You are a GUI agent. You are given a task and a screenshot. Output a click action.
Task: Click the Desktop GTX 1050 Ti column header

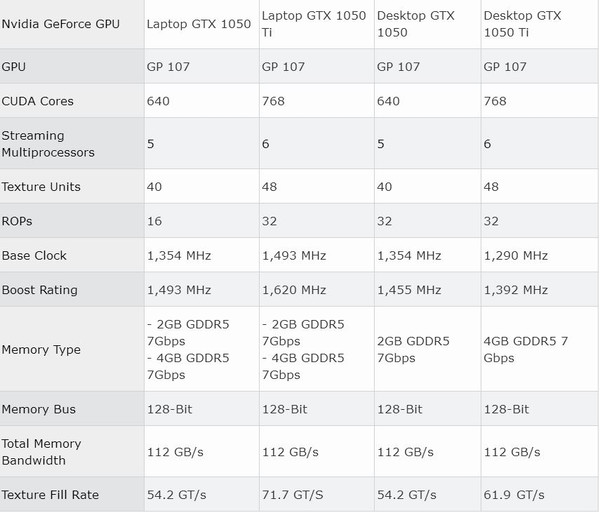click(x=522, y=24)
